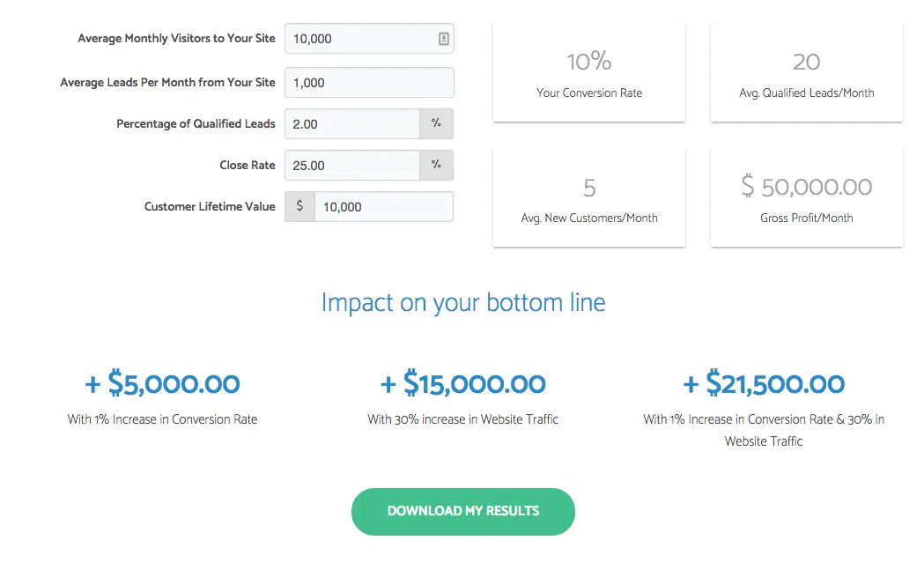Screen dimensions: 924x570
Task: Click the +$5,000.00 conversion rate result
Action: (x=163, y=384)
